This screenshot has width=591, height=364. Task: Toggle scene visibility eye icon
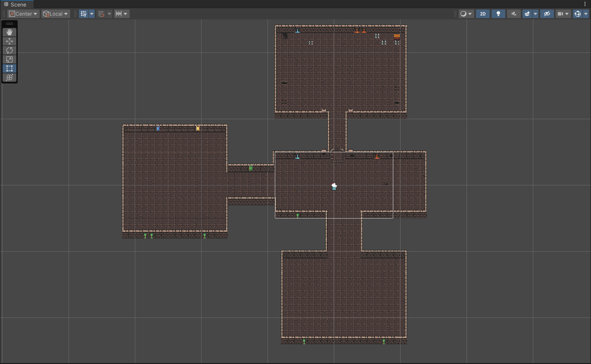click(x=547, y=14)
